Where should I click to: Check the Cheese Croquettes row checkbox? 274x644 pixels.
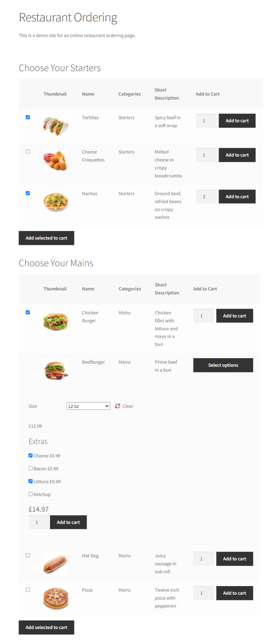(28, 151)
